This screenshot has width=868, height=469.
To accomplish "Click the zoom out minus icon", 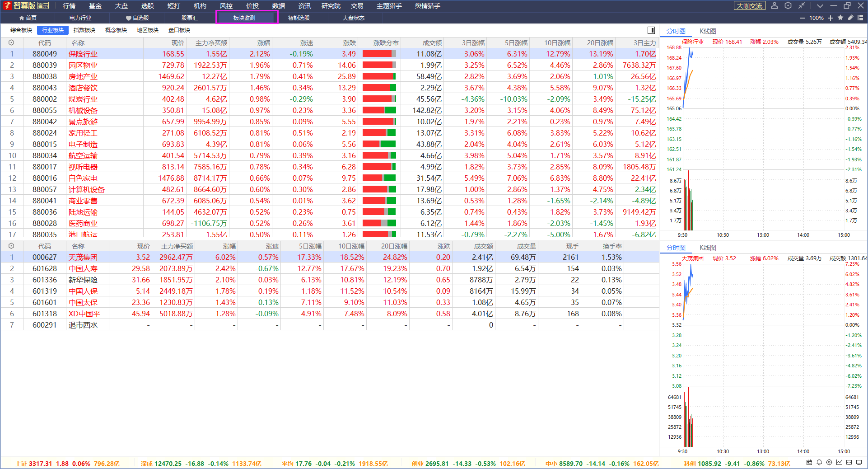I will point(802,18).
